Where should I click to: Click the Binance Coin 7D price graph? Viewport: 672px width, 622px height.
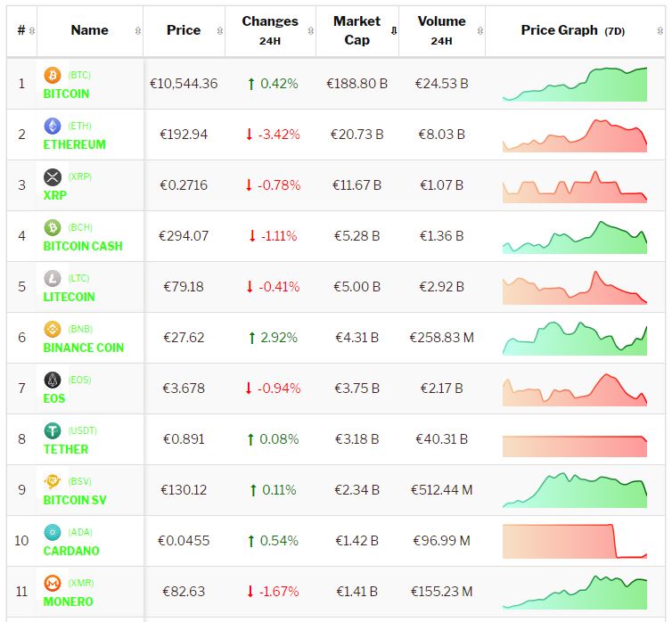(574, 339)
